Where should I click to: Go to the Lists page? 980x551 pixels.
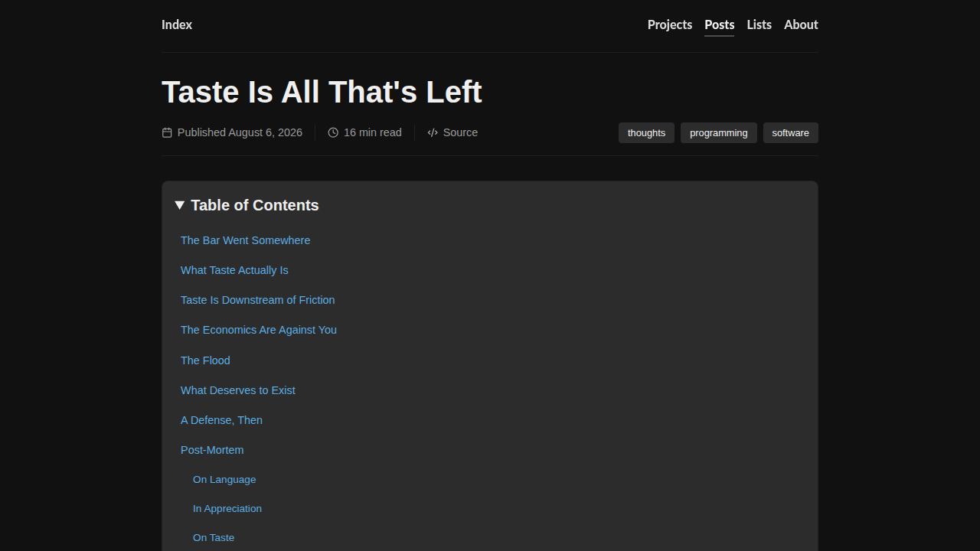tap(759, 24)
